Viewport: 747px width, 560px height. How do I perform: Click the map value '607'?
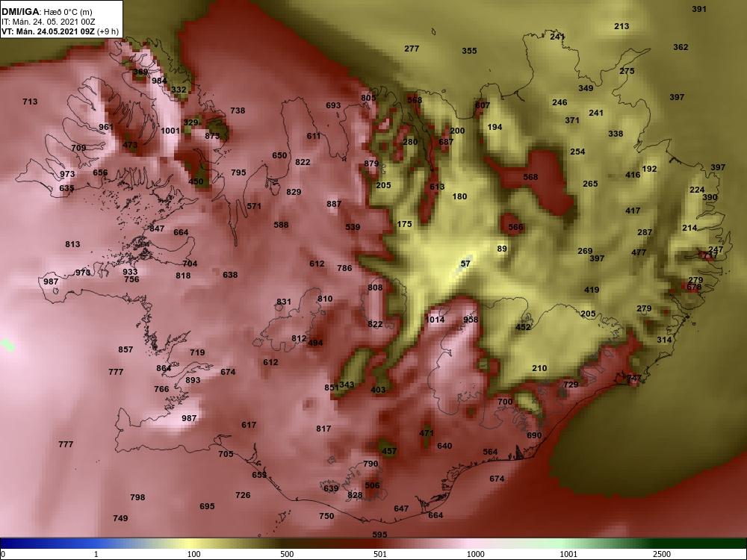[x=483, y=105]
